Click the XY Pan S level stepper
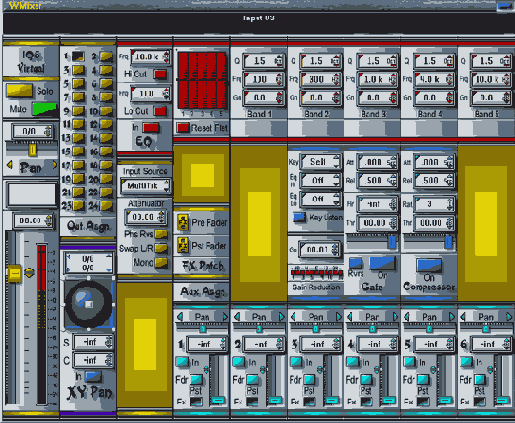The image size is (515, 423). tap(108, 342)
